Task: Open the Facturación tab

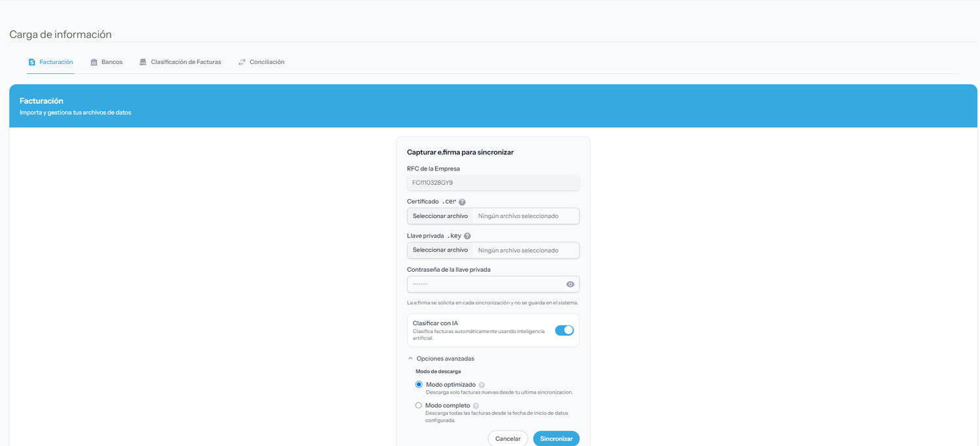Action: pyautogui.click(x=50, y=62)
